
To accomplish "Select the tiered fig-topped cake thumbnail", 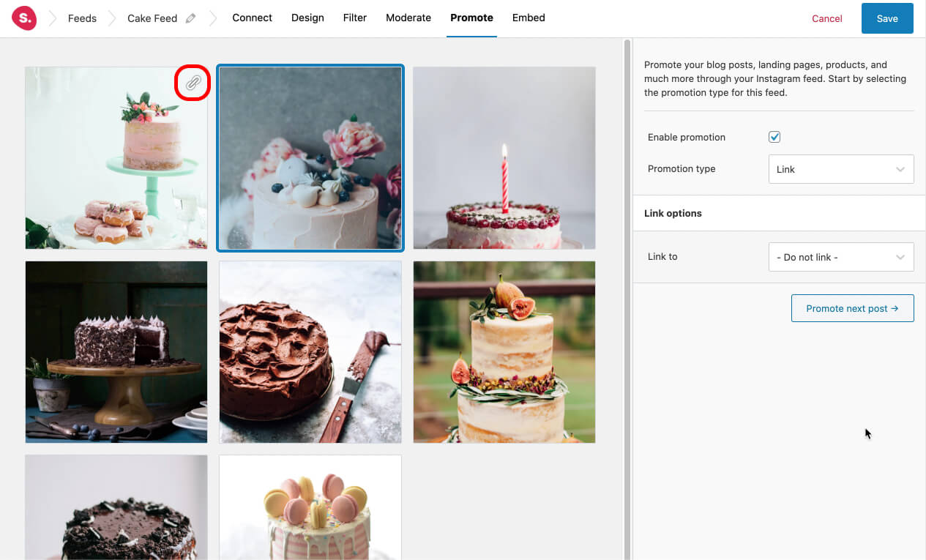I will 504,352.
